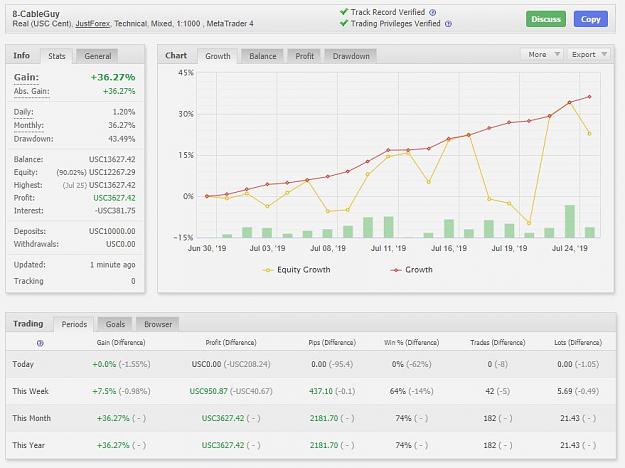Click Track Record Verified green checkmark

[x=344, y=12]
